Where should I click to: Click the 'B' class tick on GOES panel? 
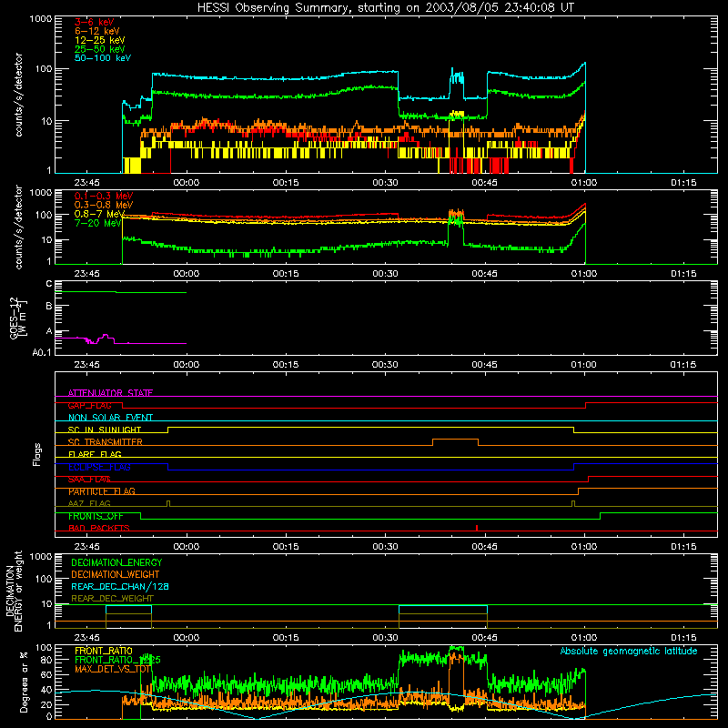[49, 307]
